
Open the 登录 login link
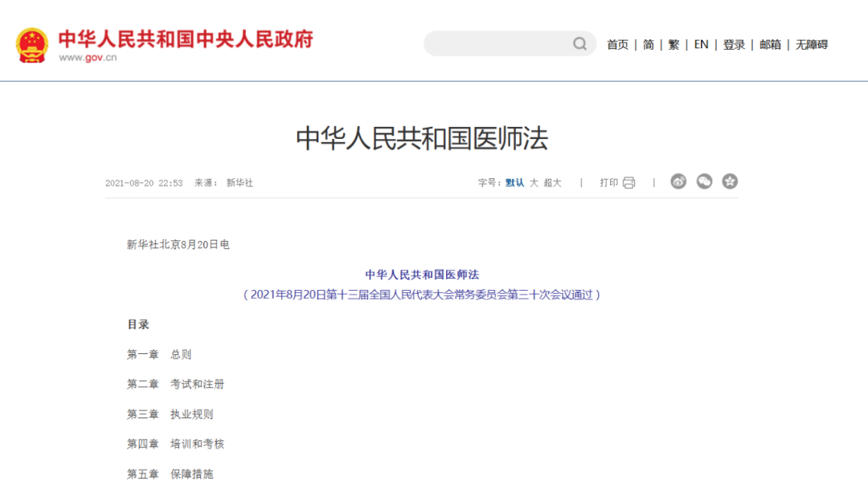click(734, 45)
